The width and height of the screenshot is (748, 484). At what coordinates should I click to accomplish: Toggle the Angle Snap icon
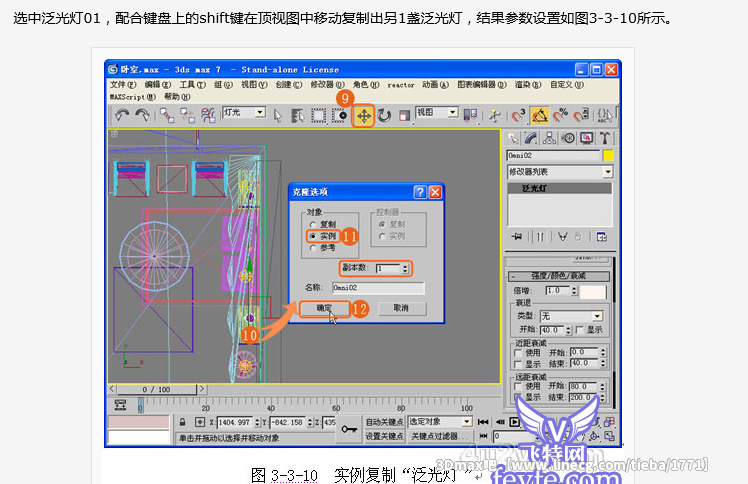[540, 115]
